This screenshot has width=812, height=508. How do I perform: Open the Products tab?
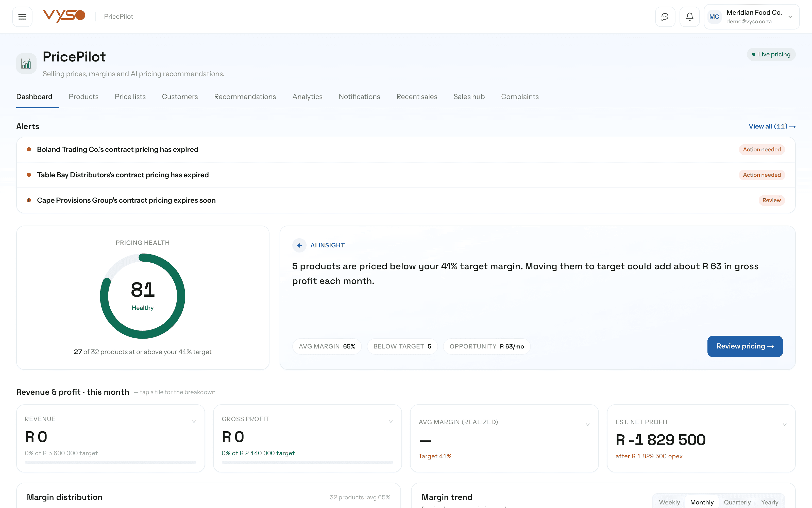83,97
